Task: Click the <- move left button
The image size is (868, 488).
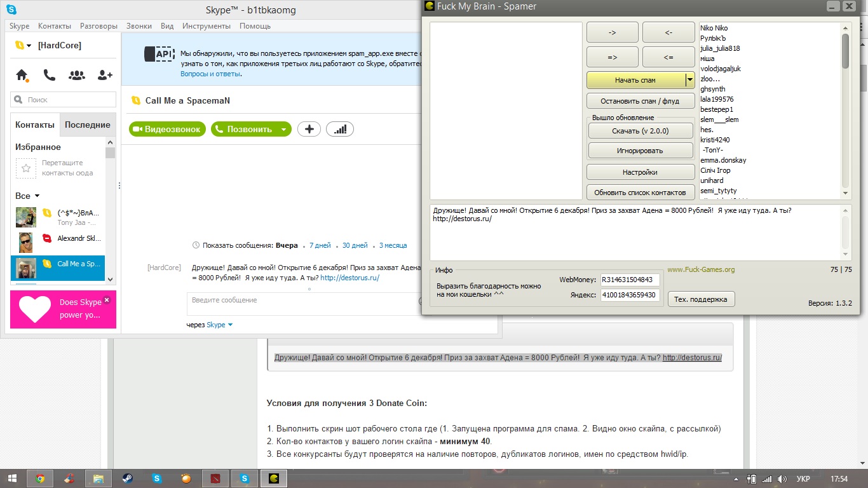Action: tap(668, 32)
